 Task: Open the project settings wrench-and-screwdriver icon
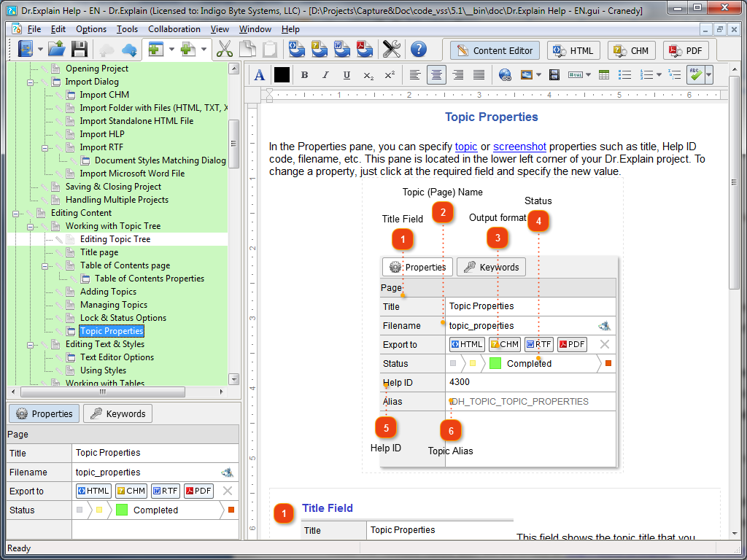(x=392, y=49)
